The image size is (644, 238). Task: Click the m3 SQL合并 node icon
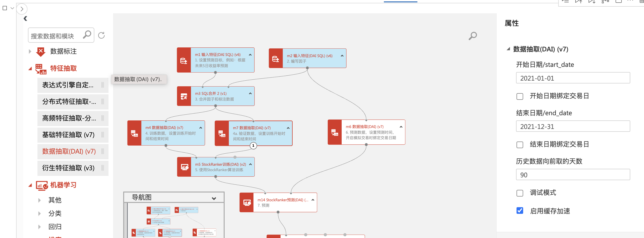click(x=184, y=96)
